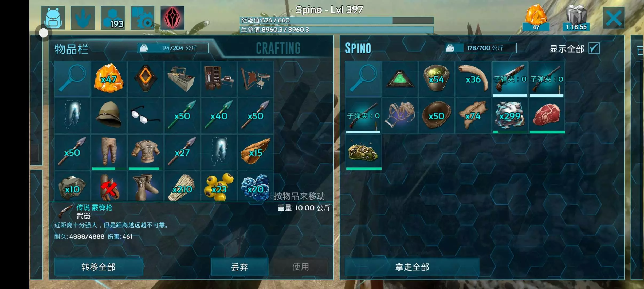Click the gift box timer icon
Screen dimensions: 644x289
coord(576,18)
